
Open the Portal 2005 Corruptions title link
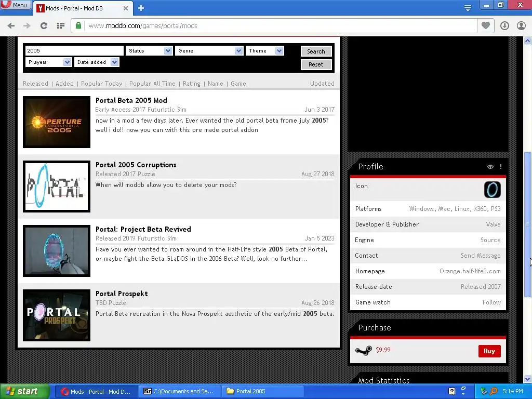pyautogui.click(x=136, y=165)
